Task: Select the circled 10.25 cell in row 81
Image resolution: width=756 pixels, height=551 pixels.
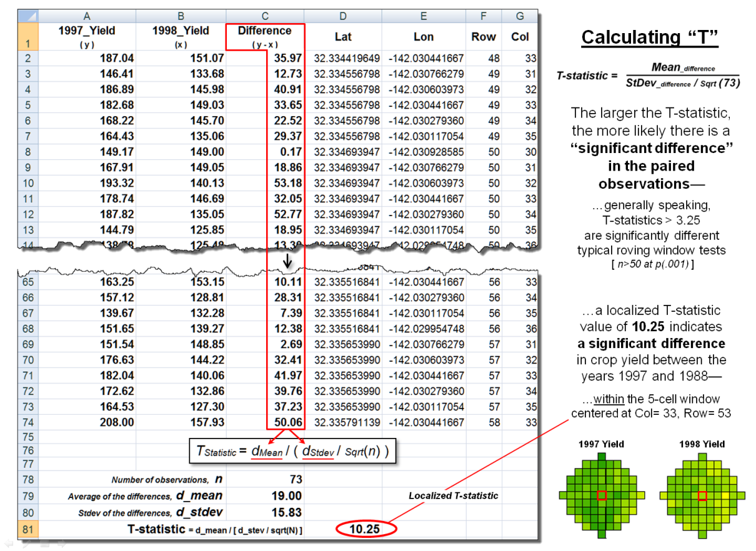Action: [x=364, y=529]
